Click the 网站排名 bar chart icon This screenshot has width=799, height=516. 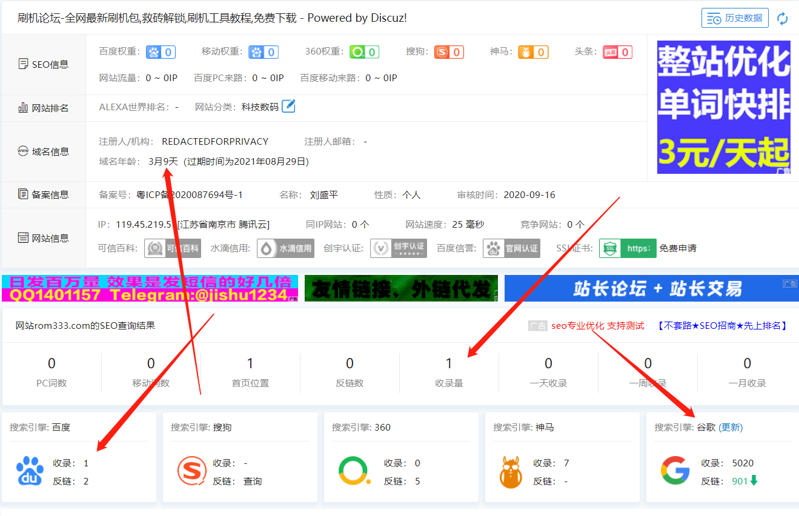pos(23,107)
